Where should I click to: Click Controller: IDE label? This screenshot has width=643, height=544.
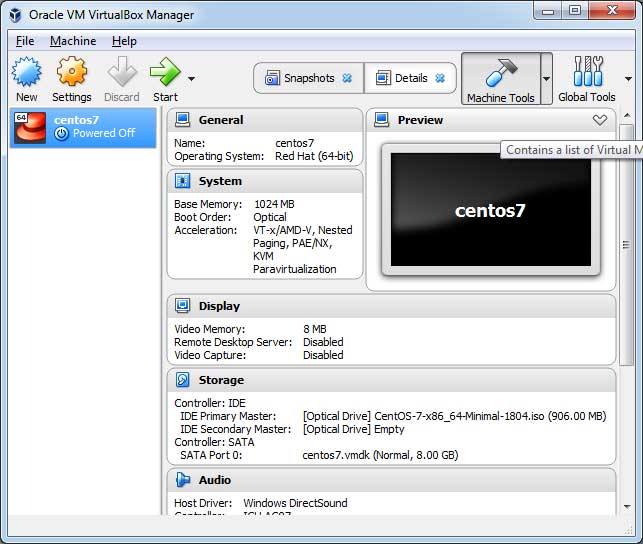pos(210,403)
